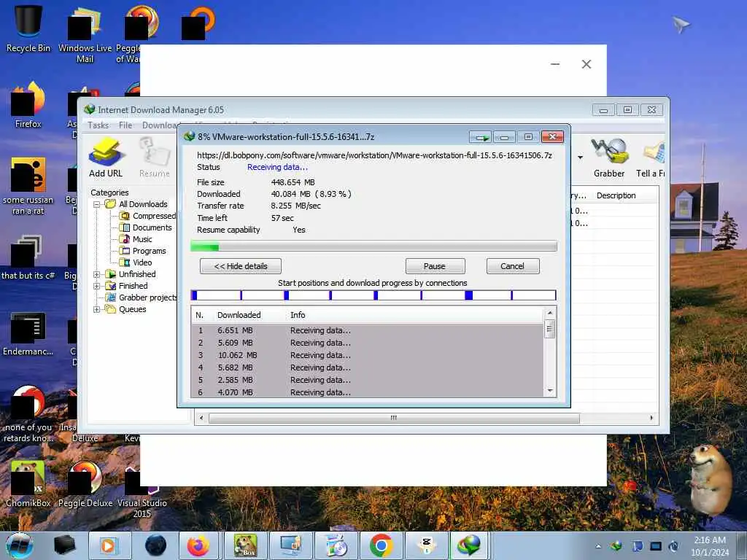Select the Music category
Screen dimensions: 747x560
click(x=136, y=239)
